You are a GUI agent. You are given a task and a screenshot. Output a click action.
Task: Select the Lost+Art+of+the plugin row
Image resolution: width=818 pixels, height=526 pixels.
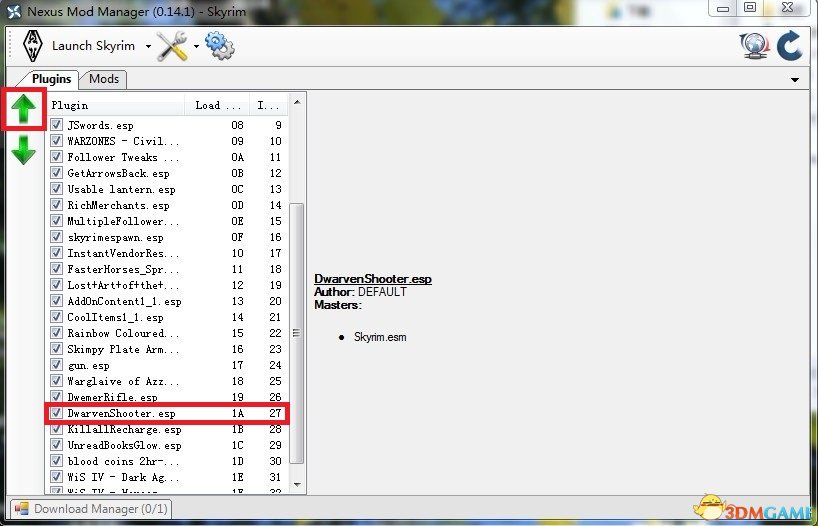coord(167,285)
